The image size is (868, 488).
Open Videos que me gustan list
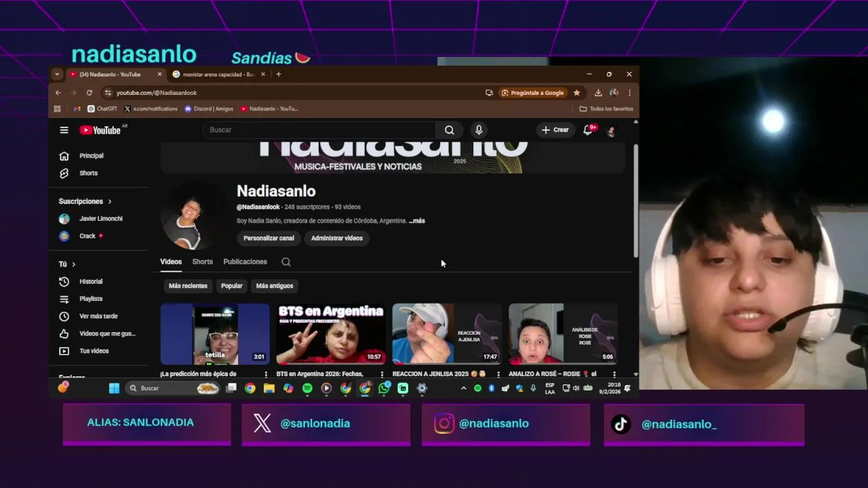[x=99, y=333]
